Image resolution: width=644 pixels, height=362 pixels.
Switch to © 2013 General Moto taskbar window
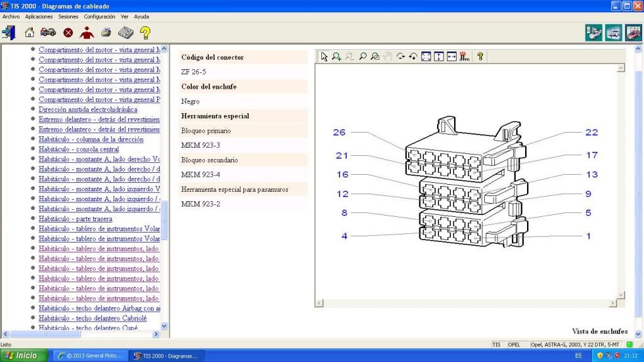(x=91, y=356)
